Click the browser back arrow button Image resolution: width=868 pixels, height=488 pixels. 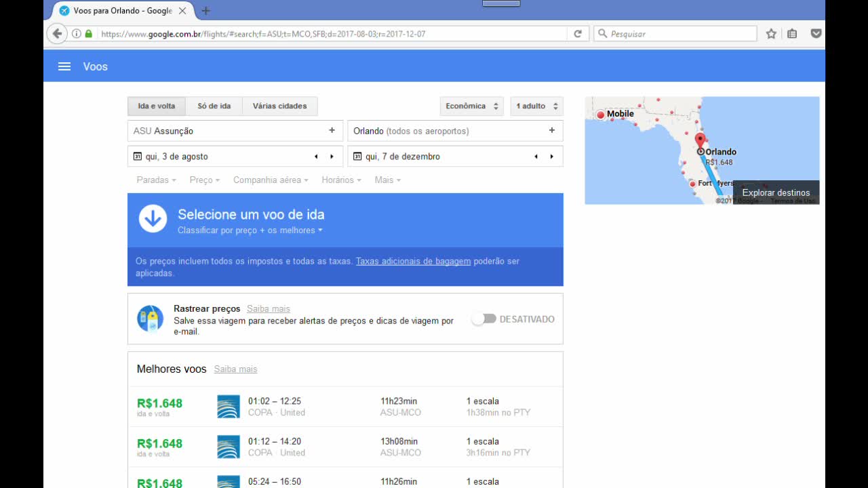58,33
